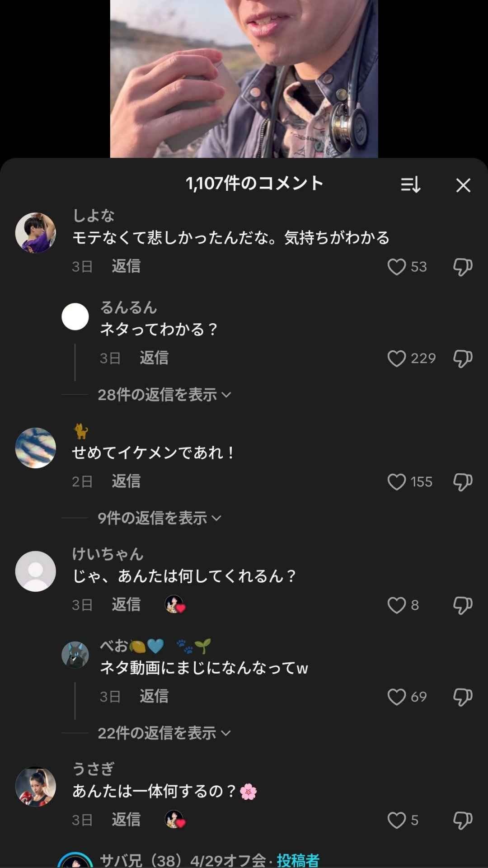Tap the video preview above comments

tap(244, 79)
